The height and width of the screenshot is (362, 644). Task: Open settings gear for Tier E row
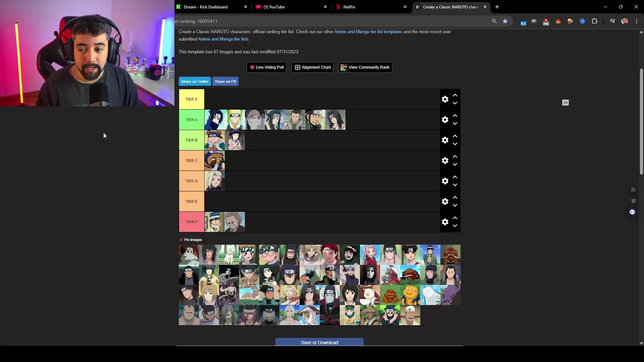tap(445, 202)
